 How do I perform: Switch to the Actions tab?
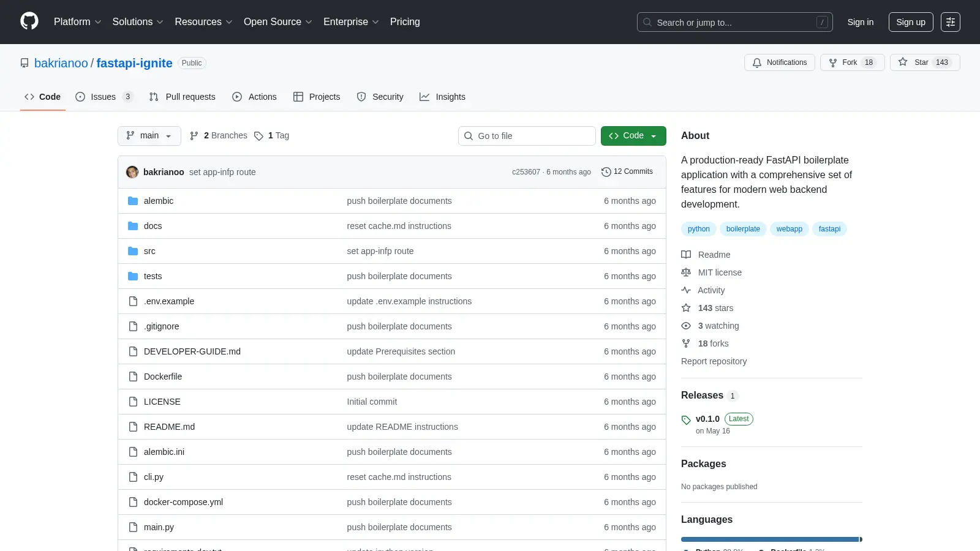254,97
